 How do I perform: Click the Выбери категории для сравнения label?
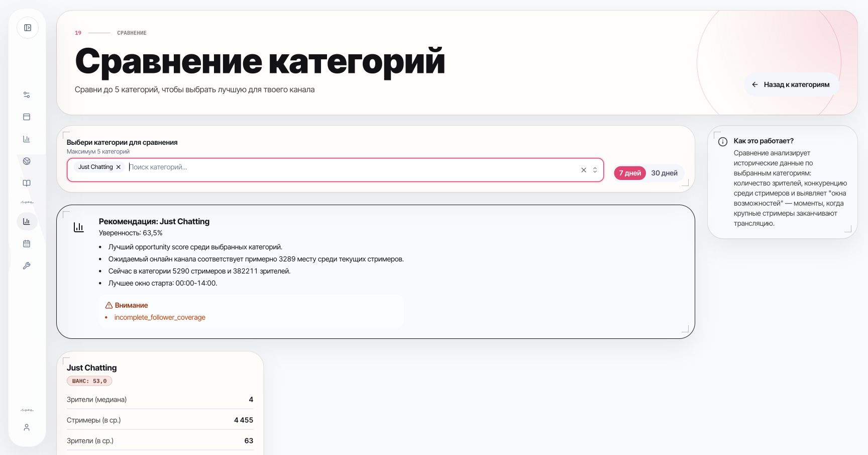(122, 142)
